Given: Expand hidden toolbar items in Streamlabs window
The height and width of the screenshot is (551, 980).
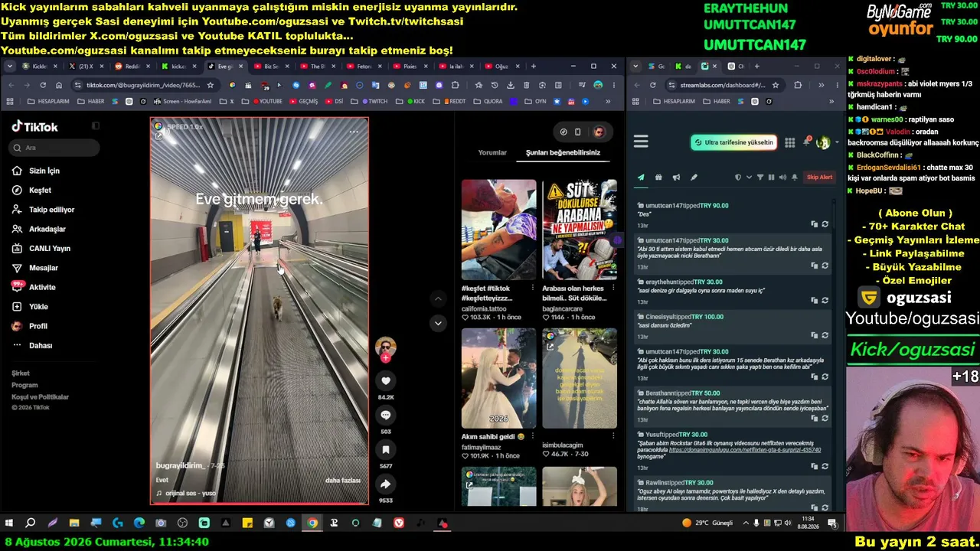Looking at the screenshot, I should (821, 85).
